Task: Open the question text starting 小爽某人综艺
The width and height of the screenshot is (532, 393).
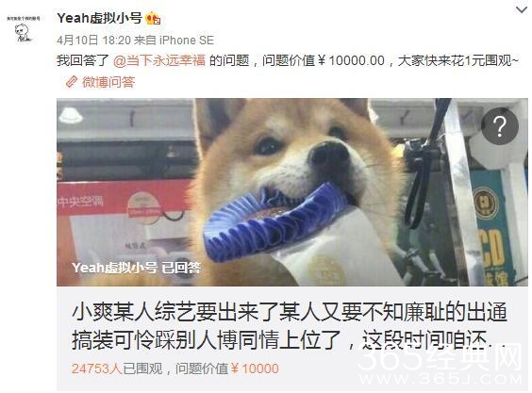Action: pyautogui.click(x=289, y=326)
